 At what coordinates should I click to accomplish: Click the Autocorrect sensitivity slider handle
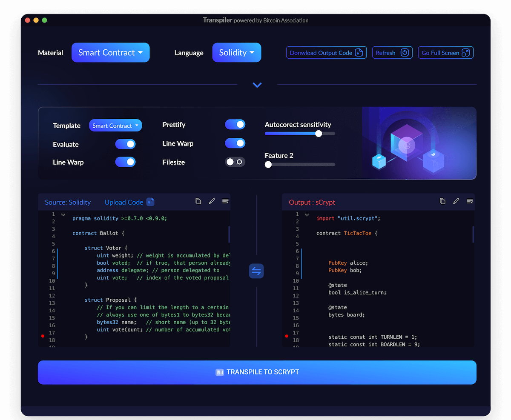(319, 134)
